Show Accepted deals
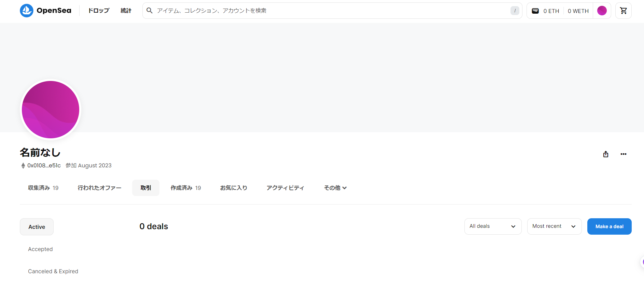This screenshot has width=644, height=291. [40, 249]
